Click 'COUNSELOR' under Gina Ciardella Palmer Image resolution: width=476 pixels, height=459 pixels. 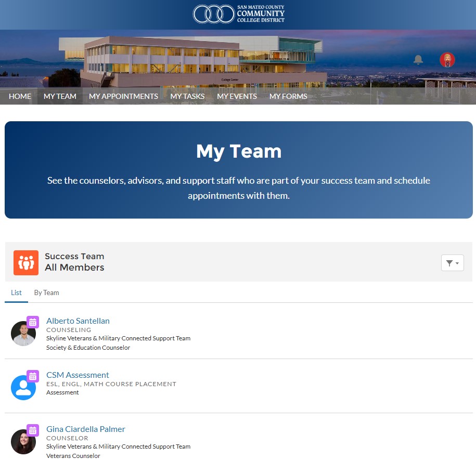[x=67, y=438]
